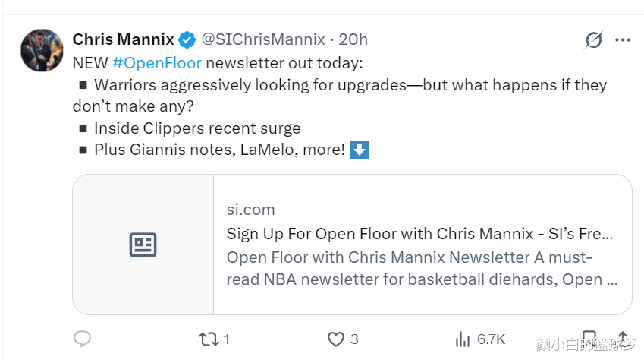
Task: Open Chris Mannix profile avatar
Action: 42,51
